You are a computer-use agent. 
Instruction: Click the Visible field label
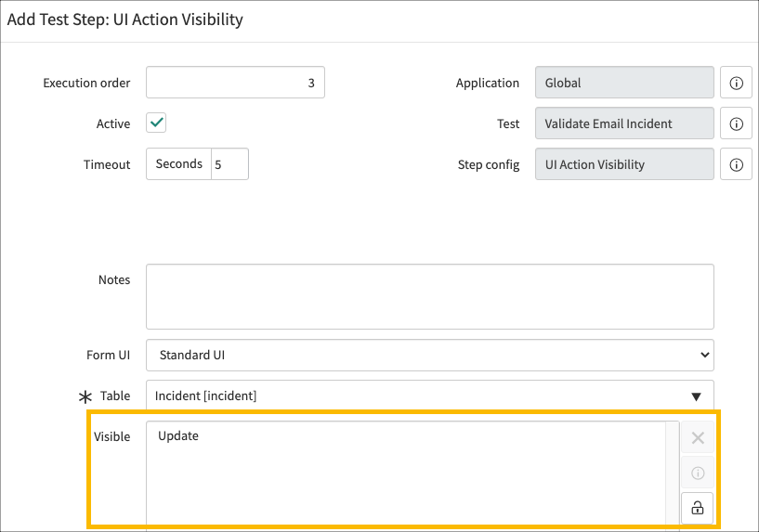click(112, 436)
